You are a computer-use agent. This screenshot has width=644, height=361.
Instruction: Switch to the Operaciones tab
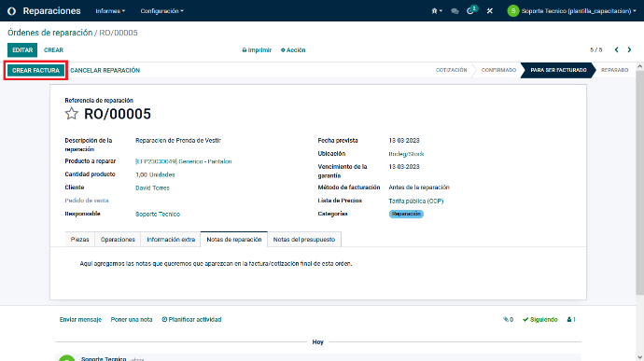point(118,240)
